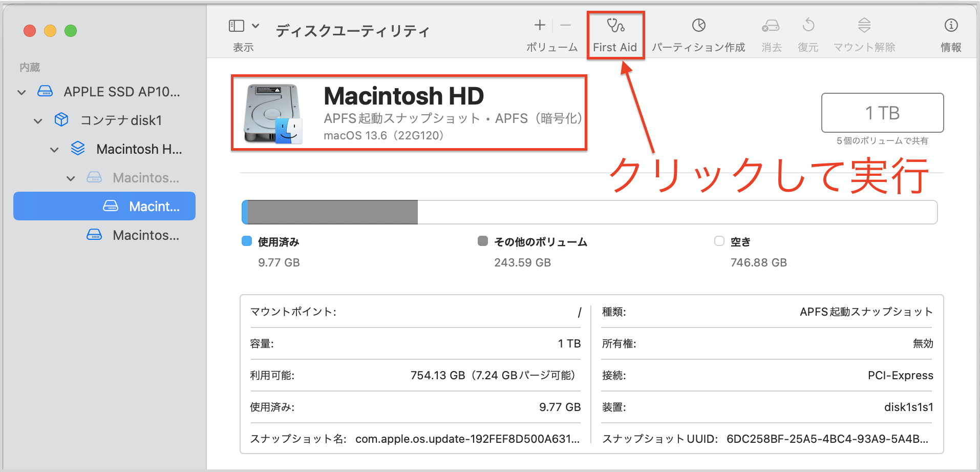Click the 所有権: field label

[620, 343]
